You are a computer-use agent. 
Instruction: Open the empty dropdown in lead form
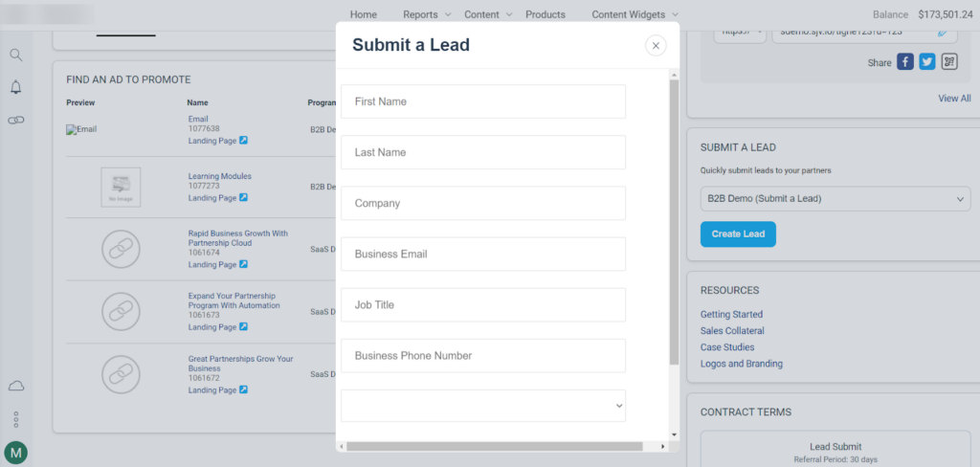483,406
